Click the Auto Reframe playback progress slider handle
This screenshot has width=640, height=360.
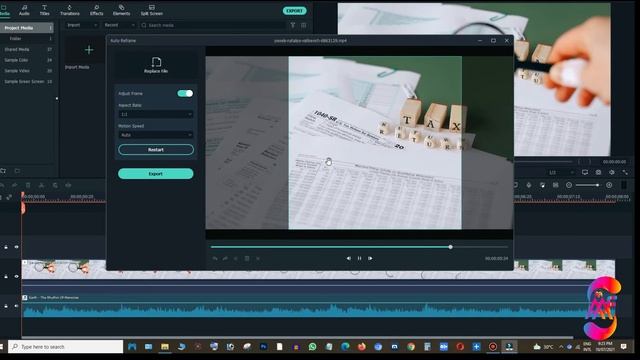(x=451, y=247)
